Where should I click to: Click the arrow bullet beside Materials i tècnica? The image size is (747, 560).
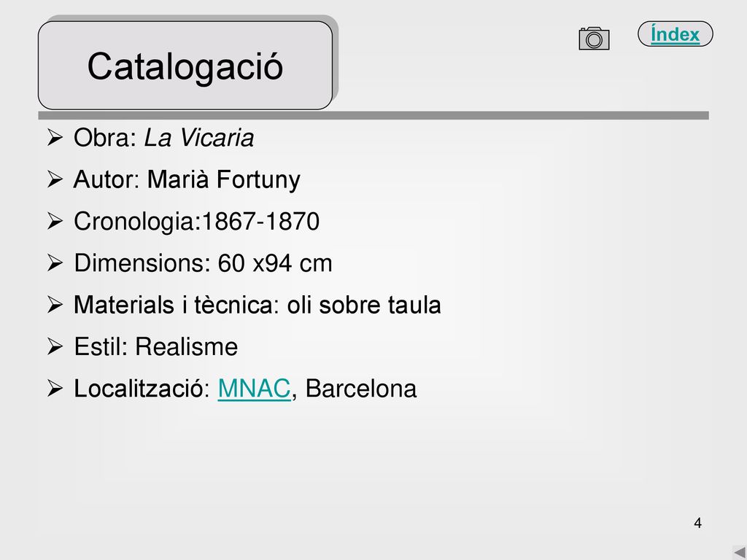pyautogui.click(x=55, y=305)
